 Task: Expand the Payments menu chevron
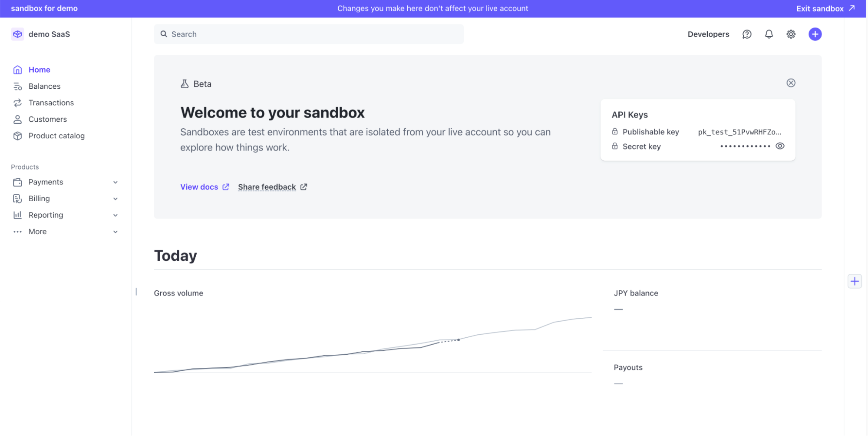click(x=116, y=182)
